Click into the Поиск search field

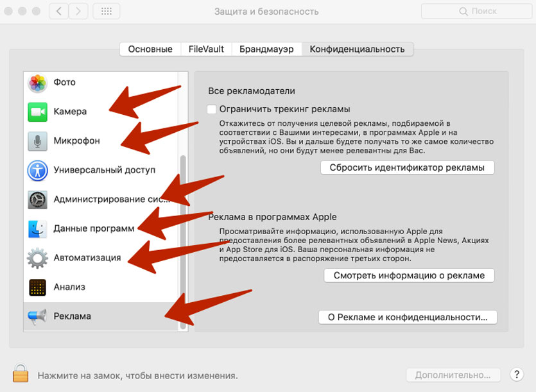476,12
